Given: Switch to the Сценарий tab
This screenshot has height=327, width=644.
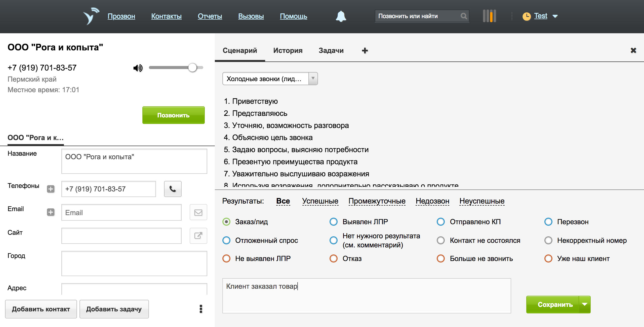Looking at the screenshot, I should (x=240, y=50).
